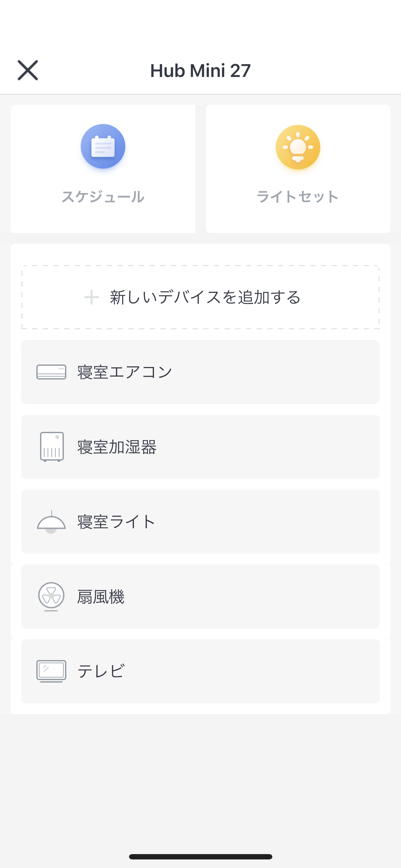Tap the Hub Mini 27 title
Image resolution: width=401 pixels, height=868 pixels.
(x=200, y=71)
